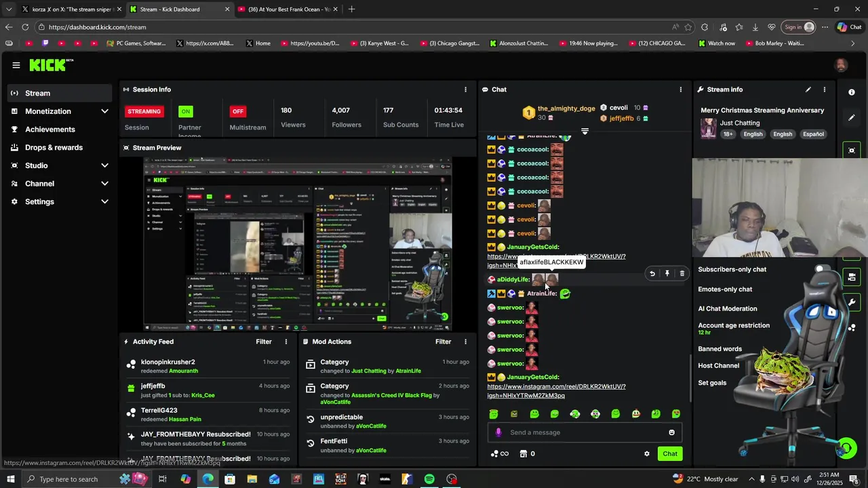Click in the Send a message field
Image resolution: width=868 pixels, height=488 pixels.
coord(585,432)
